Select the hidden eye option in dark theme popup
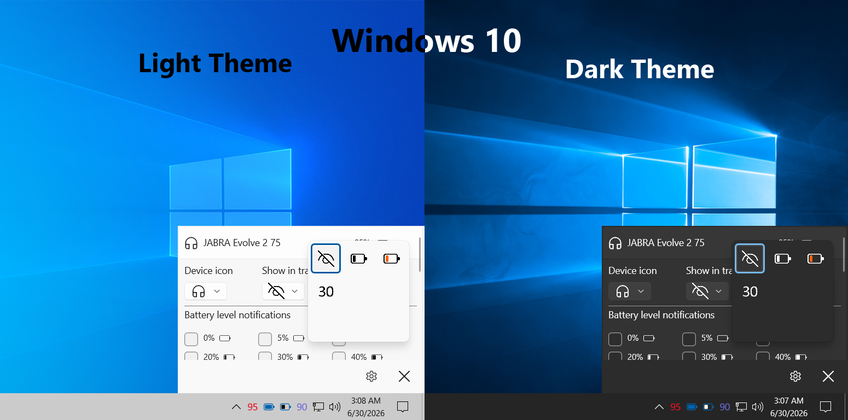 click(x=750, y=258)
